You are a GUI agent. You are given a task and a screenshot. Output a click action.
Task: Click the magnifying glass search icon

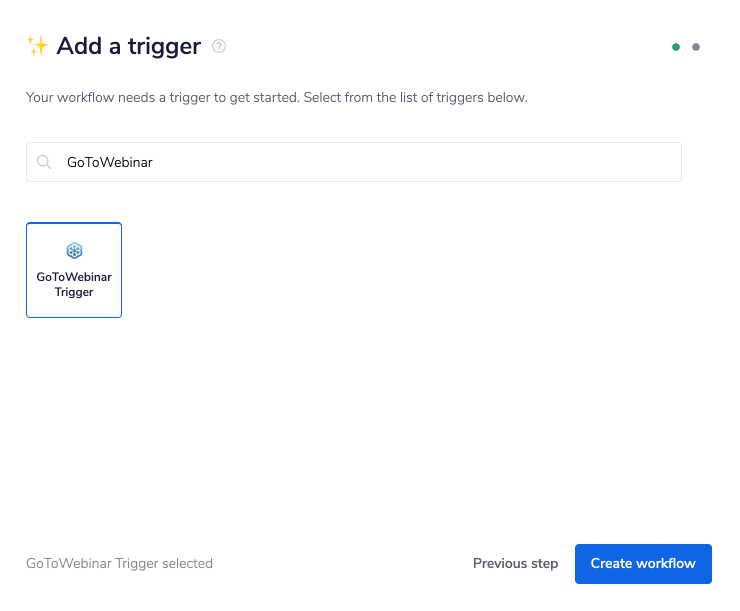44,162
